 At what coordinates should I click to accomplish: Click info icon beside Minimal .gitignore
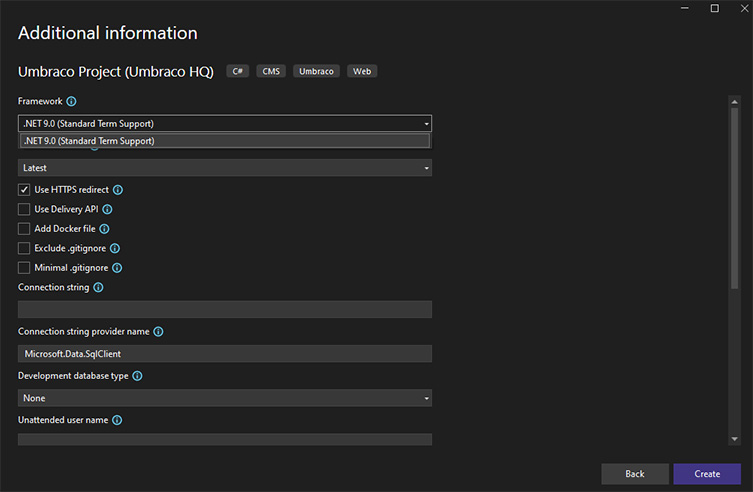pos(117,268)
